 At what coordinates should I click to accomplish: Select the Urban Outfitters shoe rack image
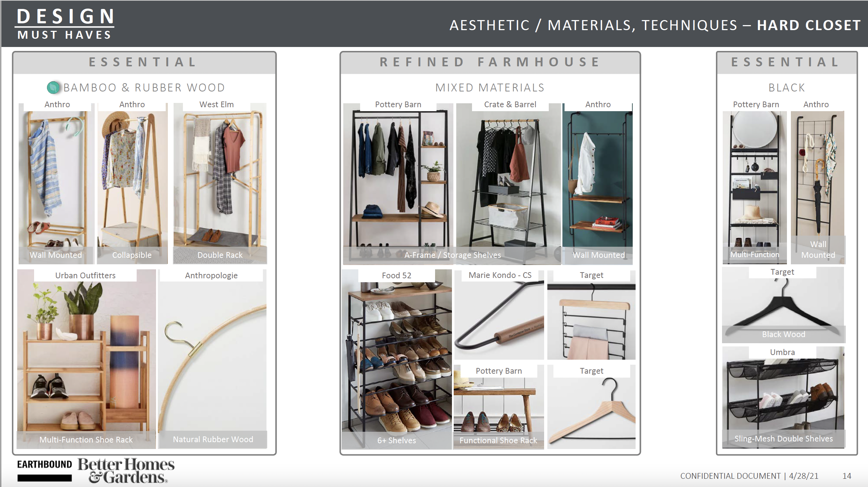pyautogui.click(x=86, y=359)
